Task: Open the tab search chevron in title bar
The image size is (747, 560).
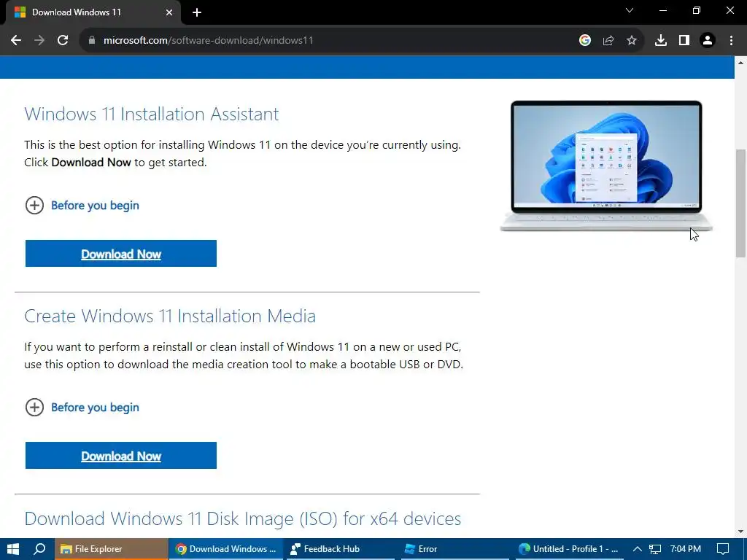Action: click(630, 10)
